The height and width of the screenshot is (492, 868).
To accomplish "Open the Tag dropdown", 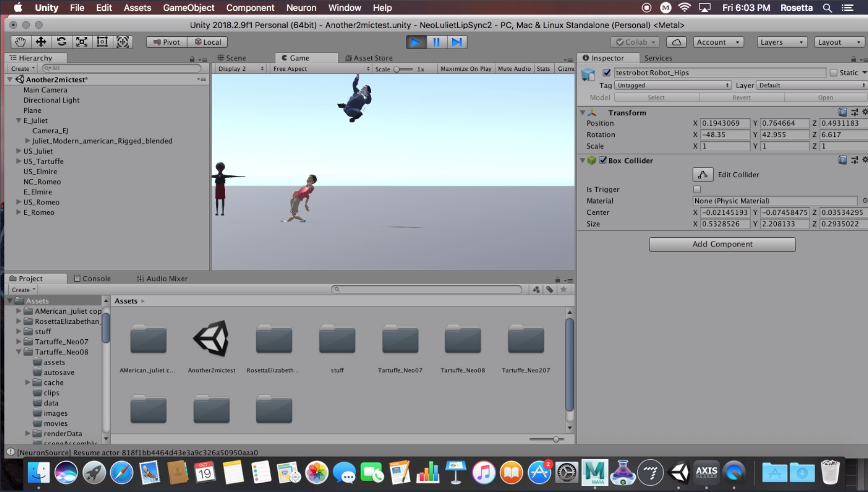I will point(673,86).
